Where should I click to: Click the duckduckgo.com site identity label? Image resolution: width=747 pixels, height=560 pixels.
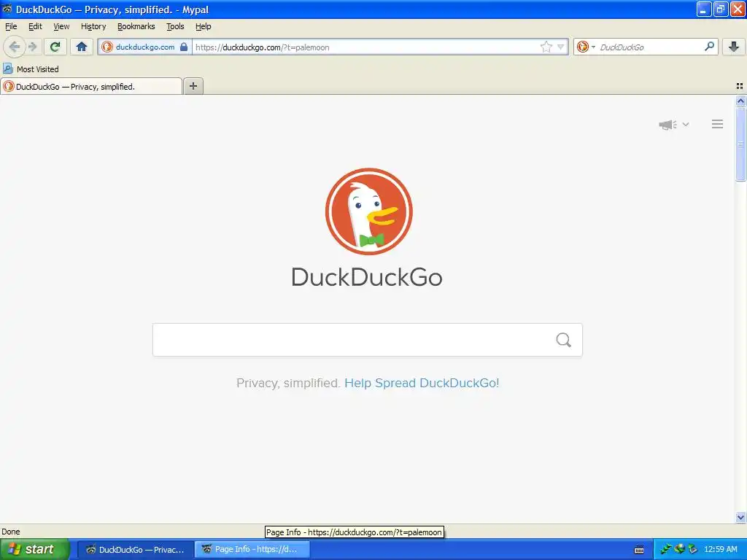(x=145, y=47)
